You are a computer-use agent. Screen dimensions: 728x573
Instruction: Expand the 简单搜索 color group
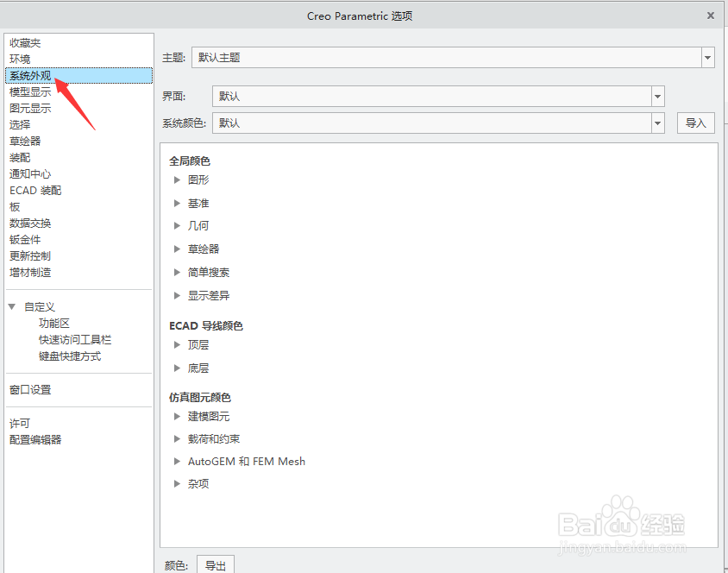coord(177,272)
